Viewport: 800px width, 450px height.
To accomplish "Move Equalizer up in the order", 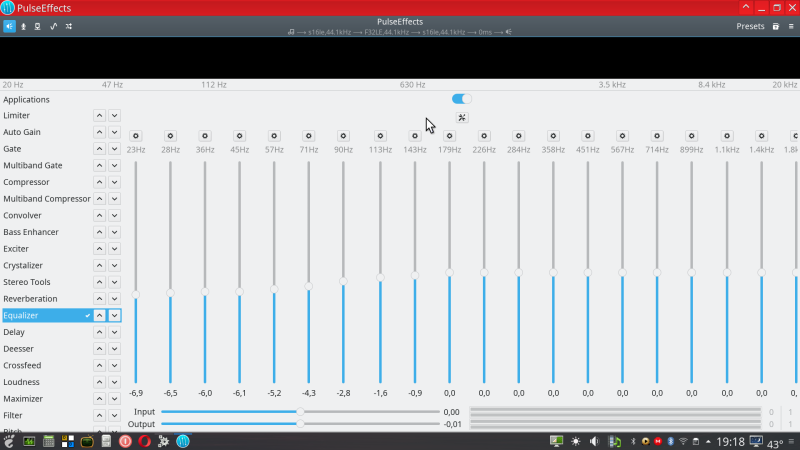I will tap(99, 315).
